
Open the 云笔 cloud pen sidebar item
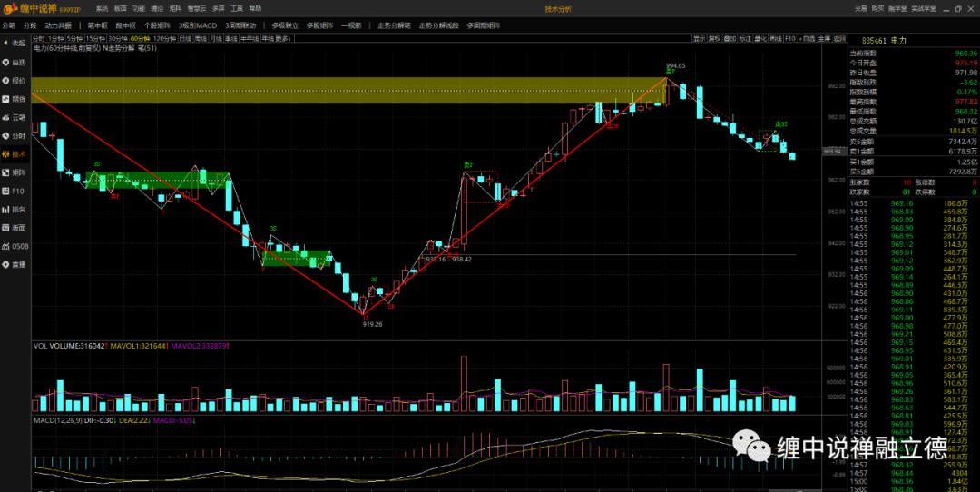(15, 117)
